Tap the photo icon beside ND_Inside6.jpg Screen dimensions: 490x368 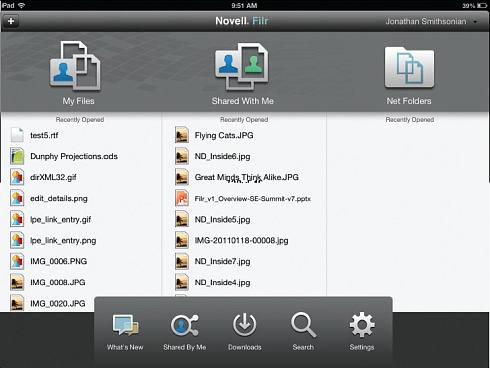pos(182,156)
